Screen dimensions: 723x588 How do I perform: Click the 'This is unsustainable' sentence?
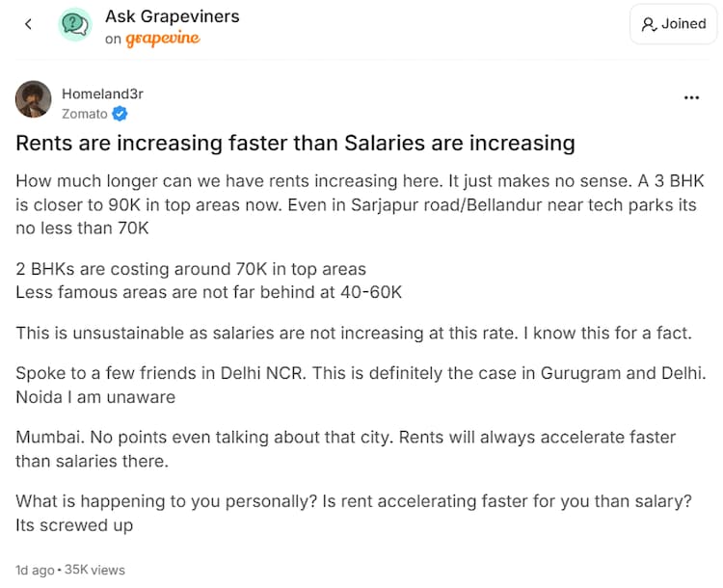click(353, 333)
